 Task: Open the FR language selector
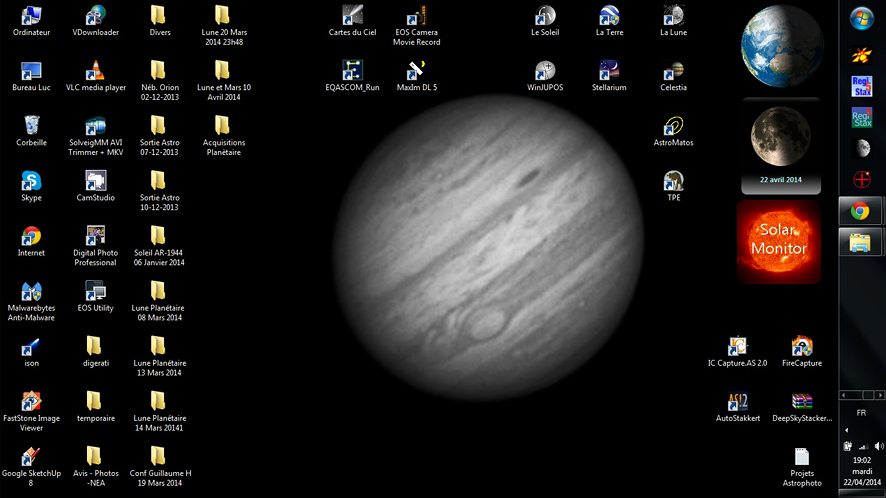[861, 413]
